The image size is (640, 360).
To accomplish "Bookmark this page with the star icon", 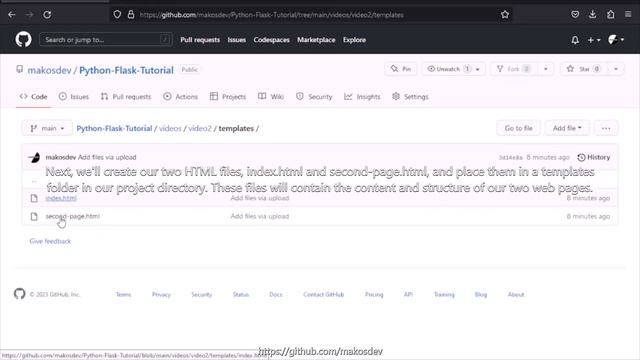I will point(505,15).
